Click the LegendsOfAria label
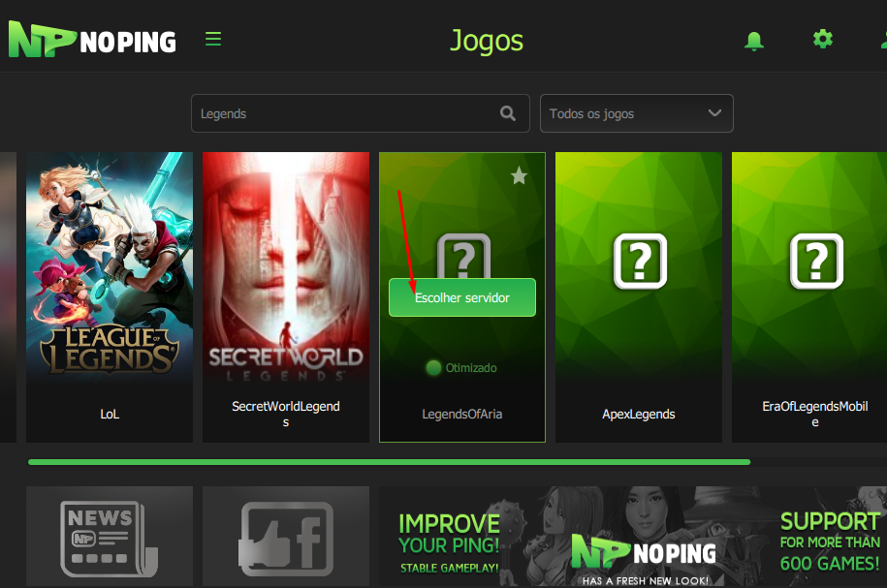The height and width of the screenshot is (588, 887). (x=462, y=415)
